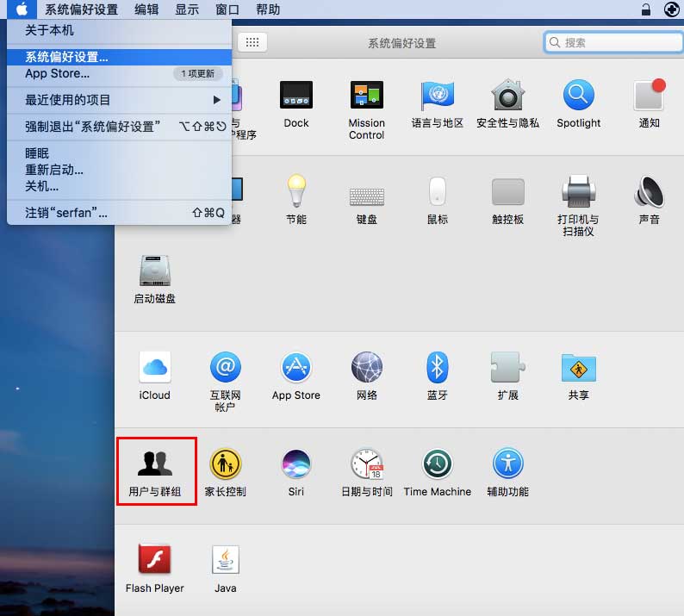Viewport: 684px width, 616px height.
Task: Open 辅助功能 accessibility pane
Action: point(507,464)
